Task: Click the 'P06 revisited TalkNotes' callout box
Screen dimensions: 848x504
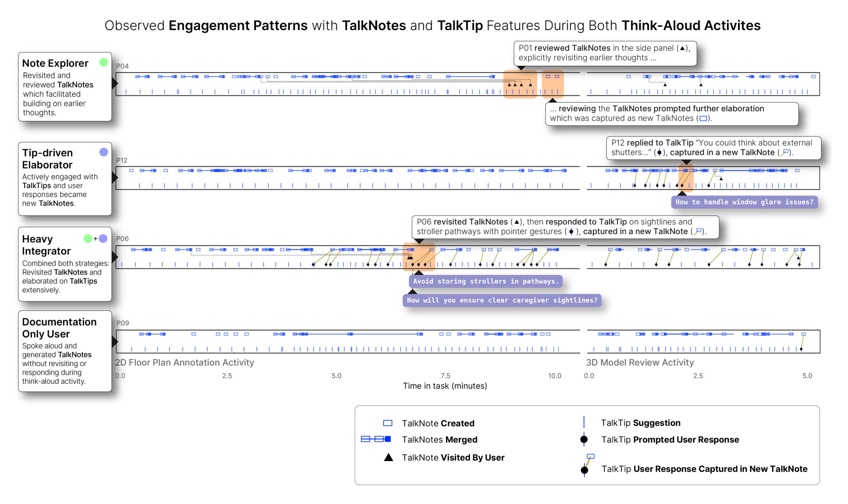Action: pos(565,227)
